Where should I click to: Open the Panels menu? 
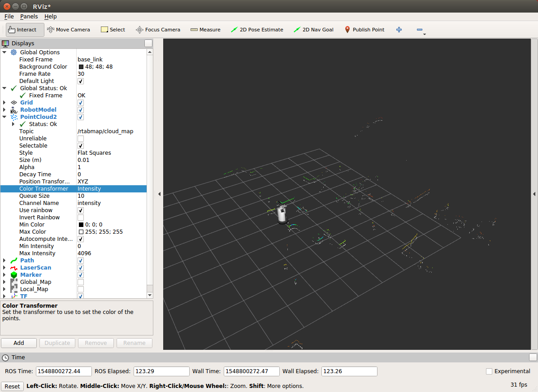tap(29, 17)
